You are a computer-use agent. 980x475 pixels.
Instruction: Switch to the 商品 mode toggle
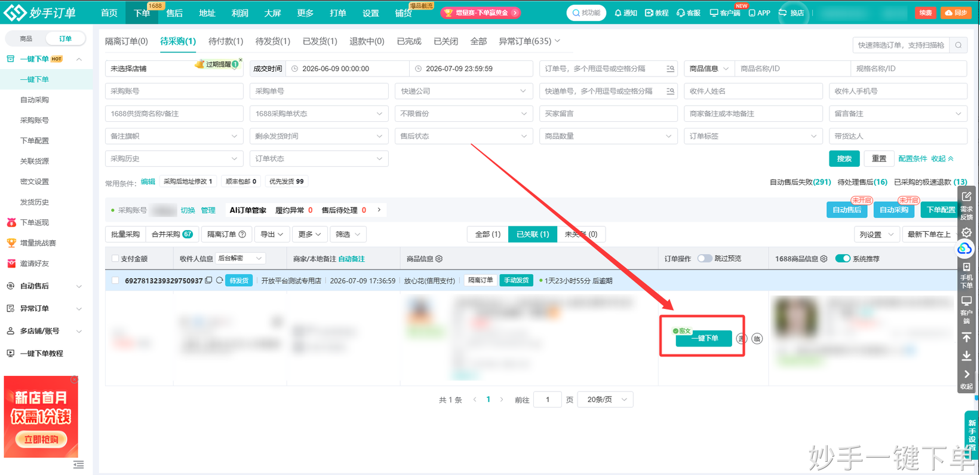[26, 39]
